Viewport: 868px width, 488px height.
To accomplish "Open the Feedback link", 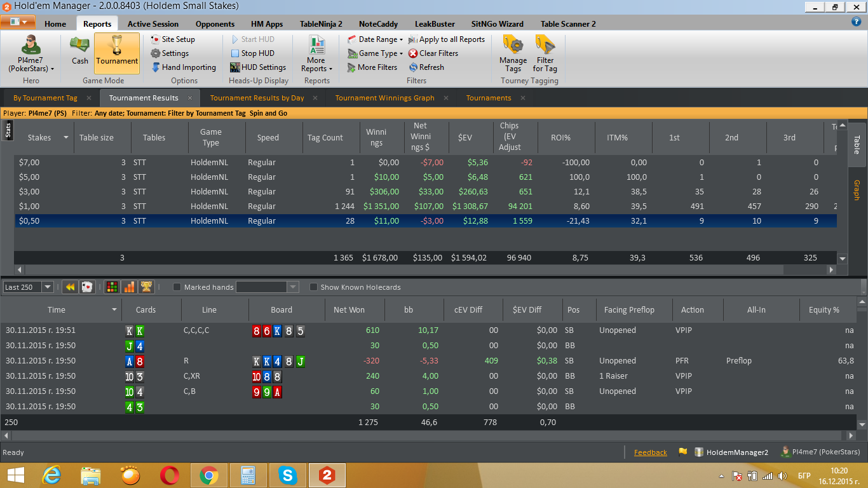I will coord(651,452).
